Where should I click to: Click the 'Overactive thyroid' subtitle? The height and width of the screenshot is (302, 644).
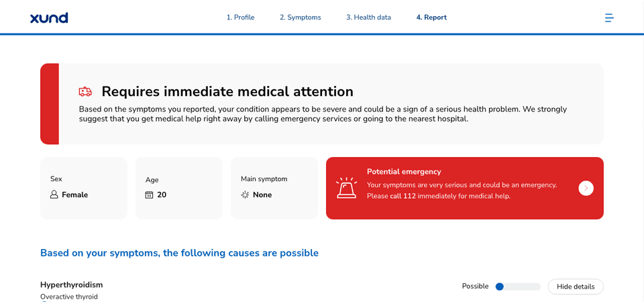point(69,297)
